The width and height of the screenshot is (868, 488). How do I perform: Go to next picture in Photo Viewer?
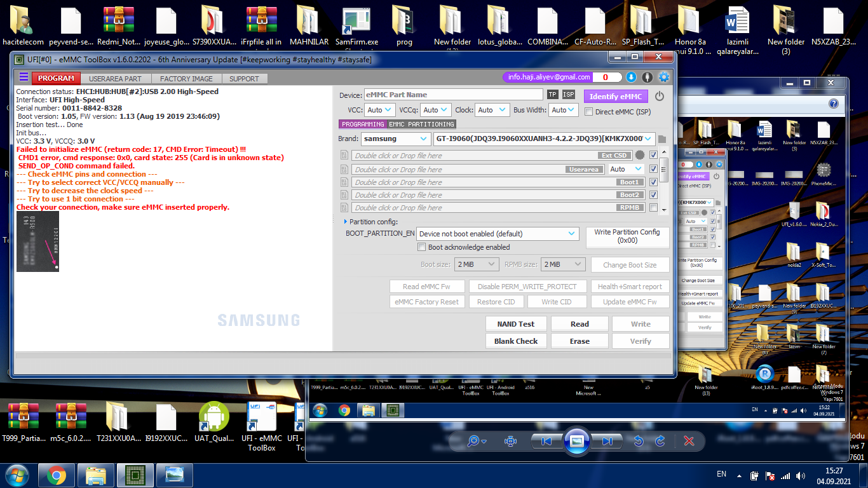tap(607, 441)
